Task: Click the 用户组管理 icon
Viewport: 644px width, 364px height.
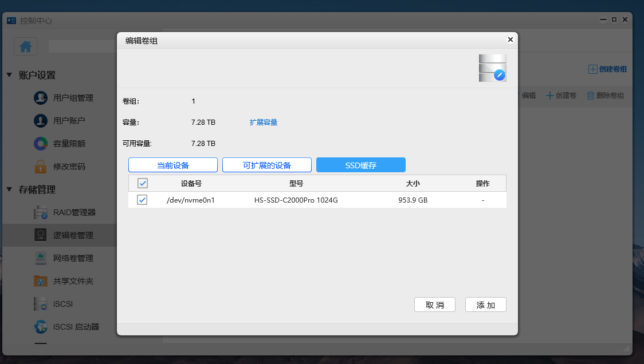Action: click(x=40, y=97)
